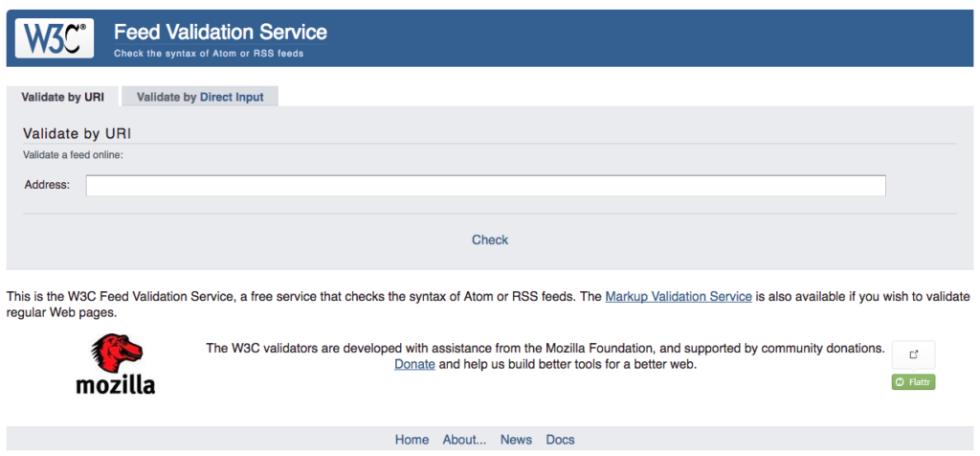The width and height of the screenshot is (980, 456).
Task: Click the Validate by URI section heading
Action: pyautogui.click(x=77, y=134)
